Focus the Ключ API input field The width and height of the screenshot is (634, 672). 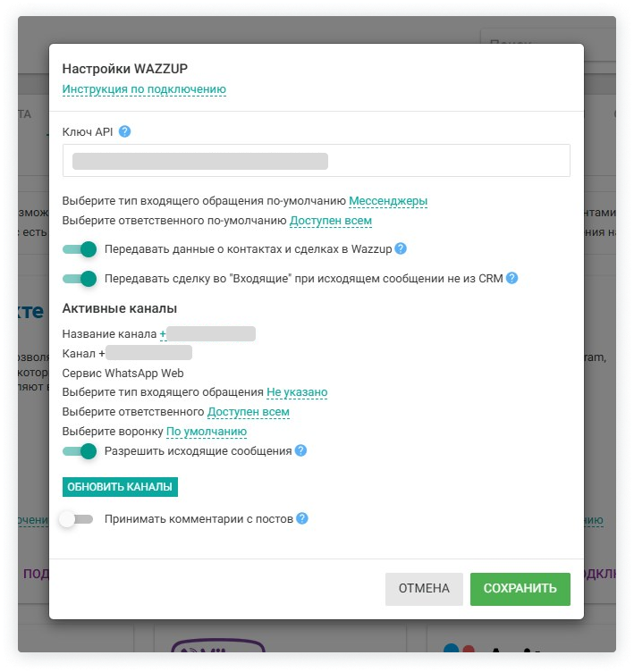pos(316,161)
